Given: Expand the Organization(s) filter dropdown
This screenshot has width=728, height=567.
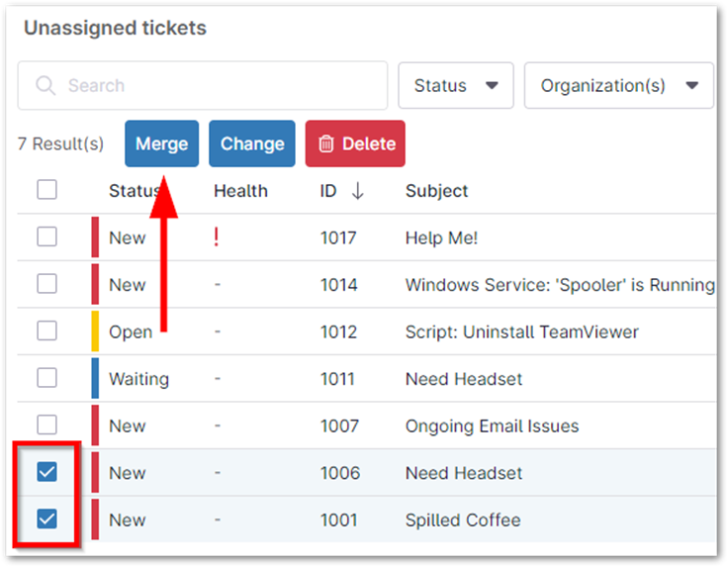Looking at the screenshot, I should click(x=618, y=86).
